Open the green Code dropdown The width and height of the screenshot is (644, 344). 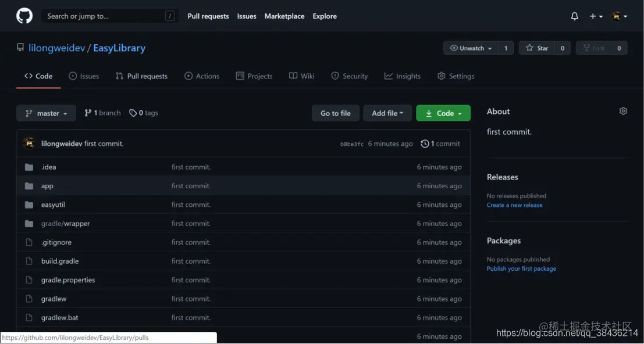point(443,113)
